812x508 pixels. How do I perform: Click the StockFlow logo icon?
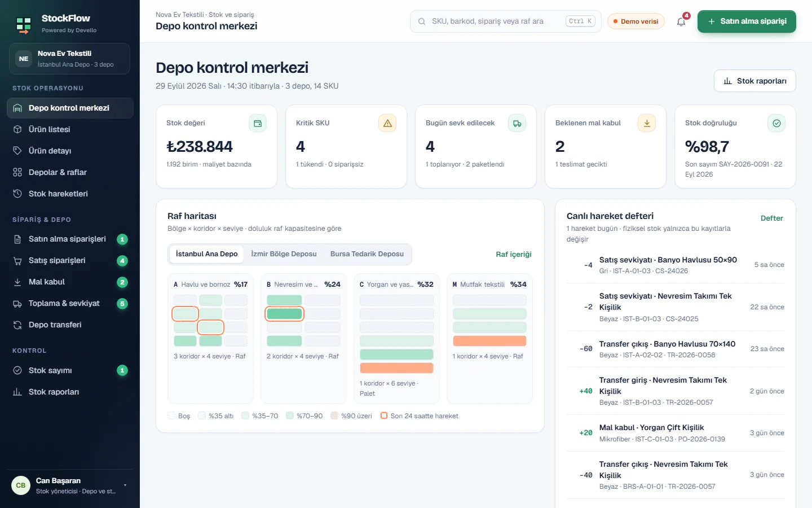point(23,25)
